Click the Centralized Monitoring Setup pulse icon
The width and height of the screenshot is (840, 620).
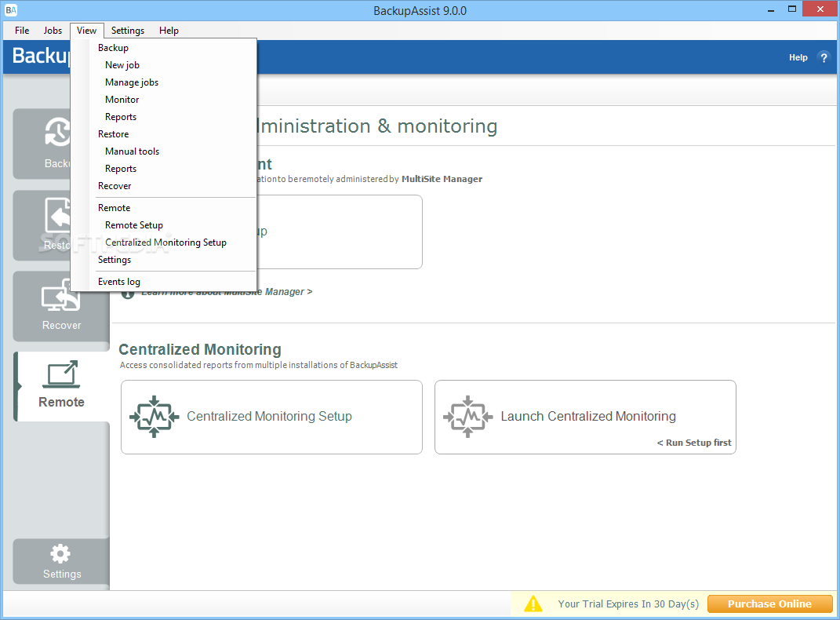point(155,417)
